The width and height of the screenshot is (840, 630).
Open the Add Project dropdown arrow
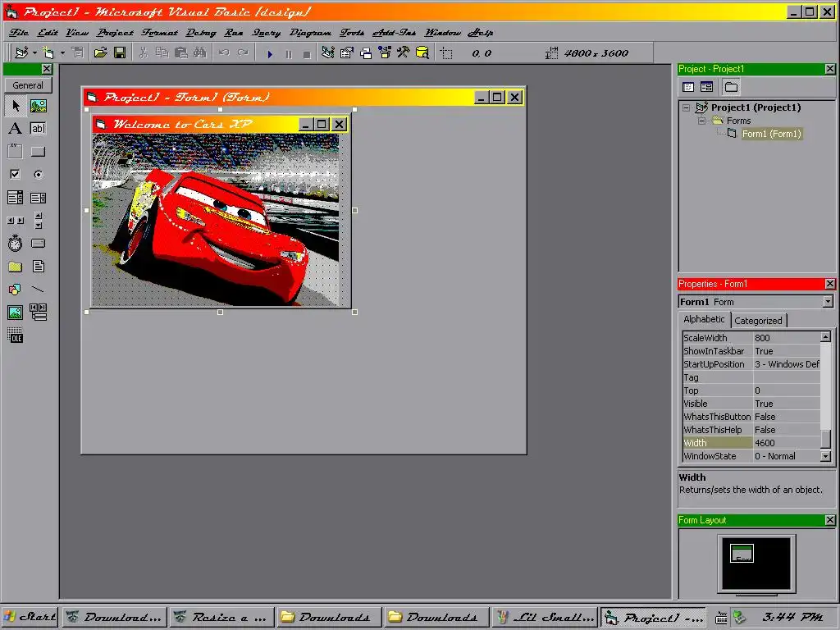click(34, 53)
